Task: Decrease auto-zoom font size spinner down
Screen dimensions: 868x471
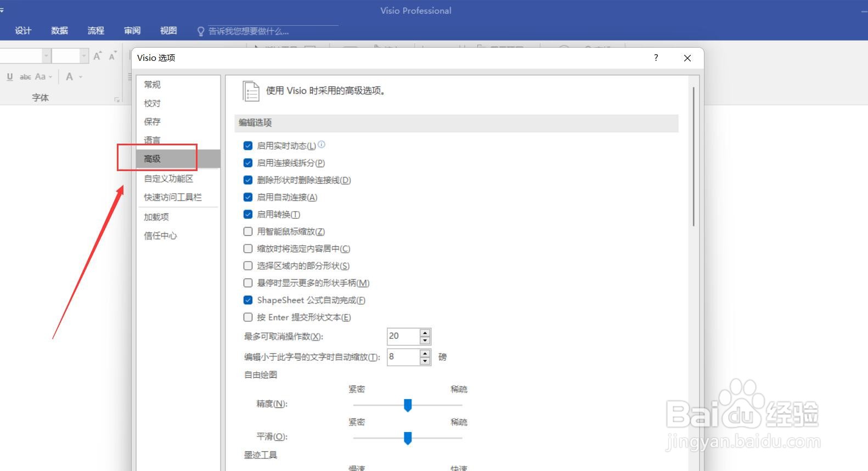Action: pyautogui.click(x=425, y=361)
